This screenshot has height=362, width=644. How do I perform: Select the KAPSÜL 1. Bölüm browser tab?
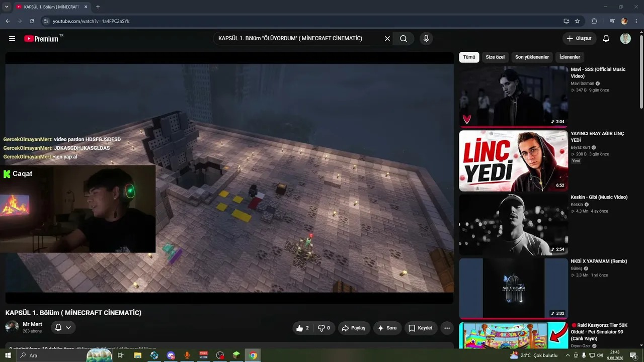[x=51, y=7]
